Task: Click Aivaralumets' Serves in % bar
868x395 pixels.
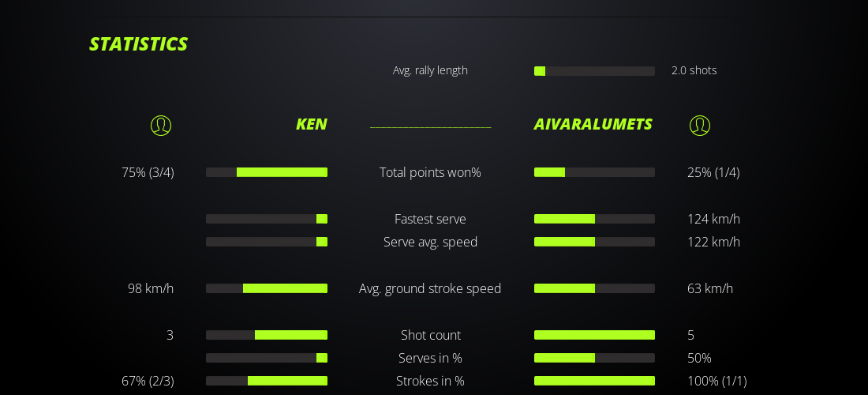Action: coord(594,358)
